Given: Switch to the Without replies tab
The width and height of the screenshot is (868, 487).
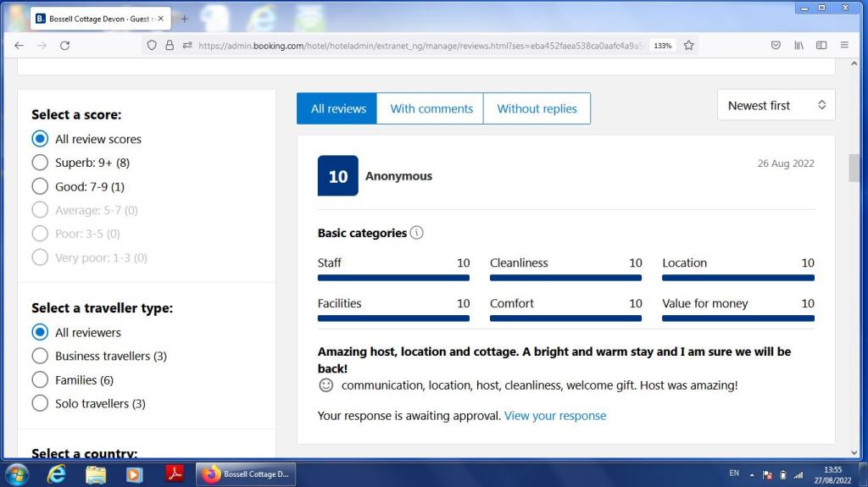Looking at the screenshot, I should point(537,108).
